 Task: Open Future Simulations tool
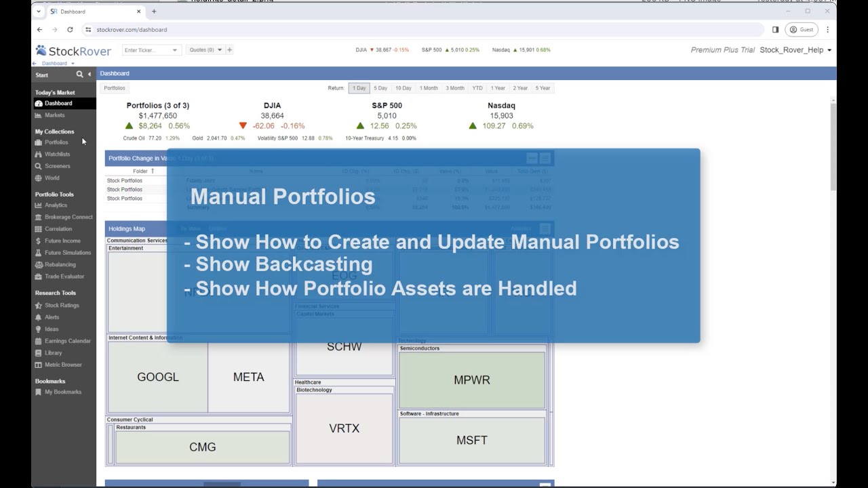[x=68, y=253]
